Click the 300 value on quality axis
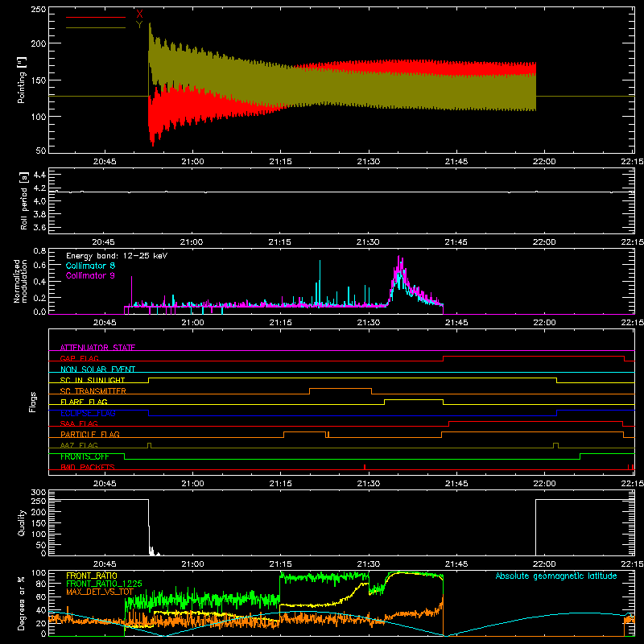 click(x=39, y=493)
